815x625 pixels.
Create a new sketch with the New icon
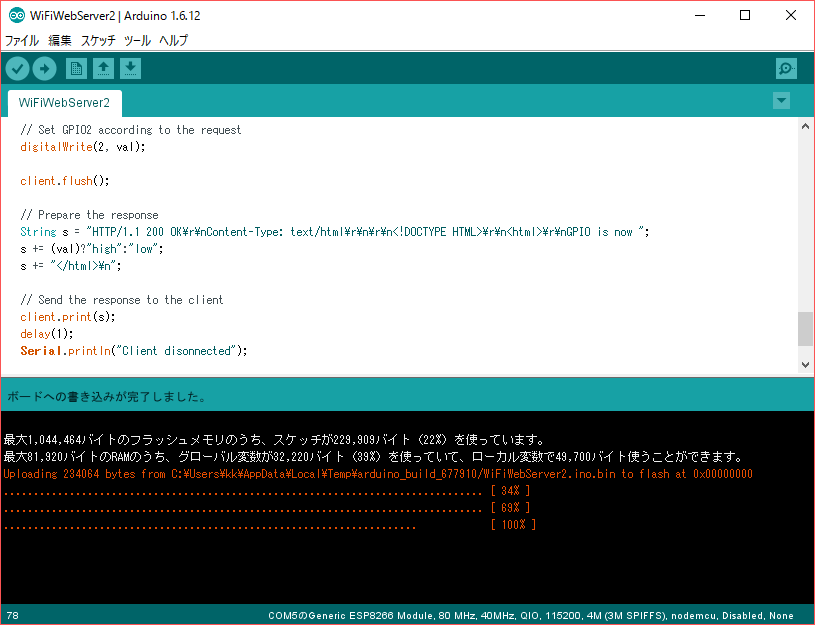tap(76, 69)
